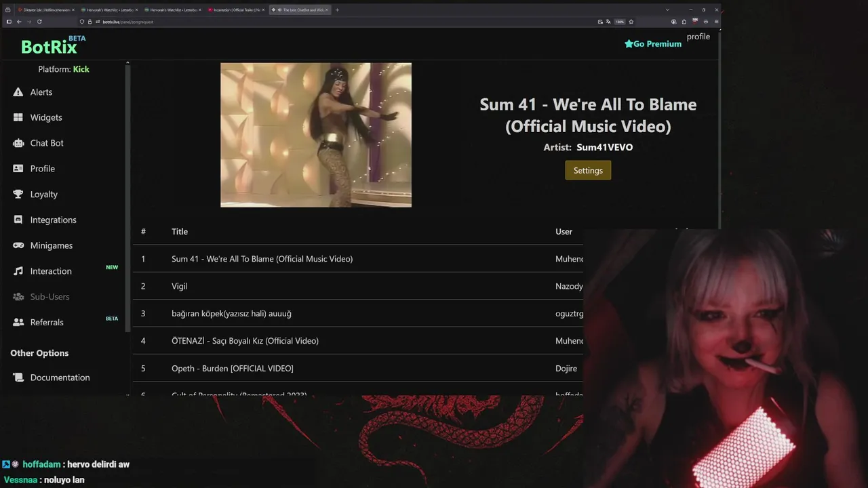Image resolution: width=868 pixels, height=488 pixels.
Task: Click the chat username 'Vessnaa'
Action: coord(20,480)
